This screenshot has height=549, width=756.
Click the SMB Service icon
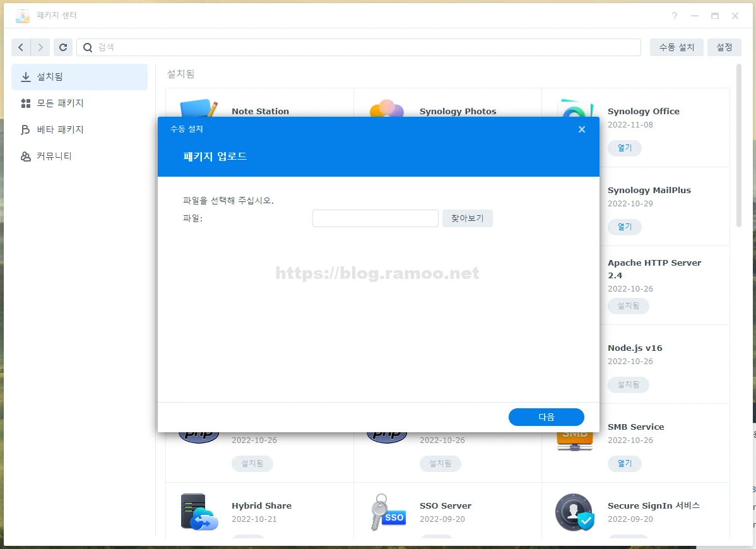click(x=575, y=440)
